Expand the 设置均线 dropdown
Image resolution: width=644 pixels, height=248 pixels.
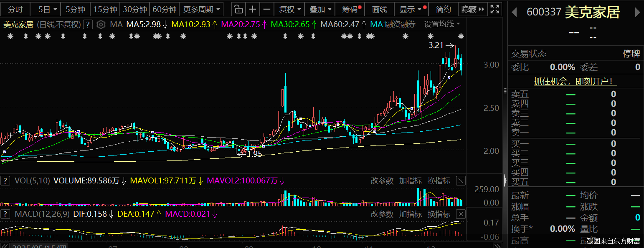(442, 24)
